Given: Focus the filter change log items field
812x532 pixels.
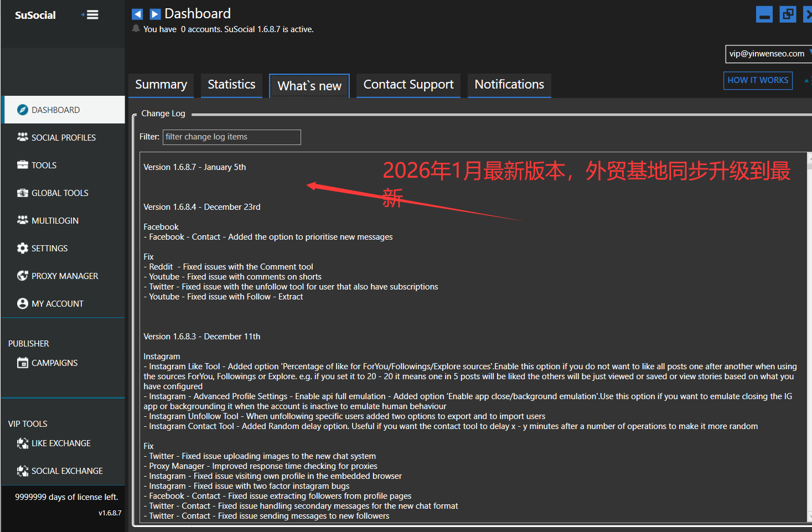Looking at the screenshot, I should 231,137.
